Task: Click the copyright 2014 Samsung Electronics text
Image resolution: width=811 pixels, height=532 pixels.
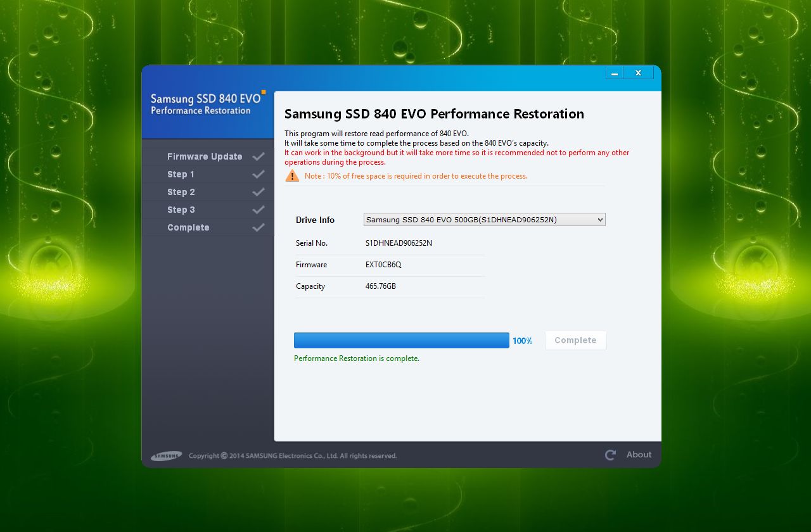Action: point(293,455)
